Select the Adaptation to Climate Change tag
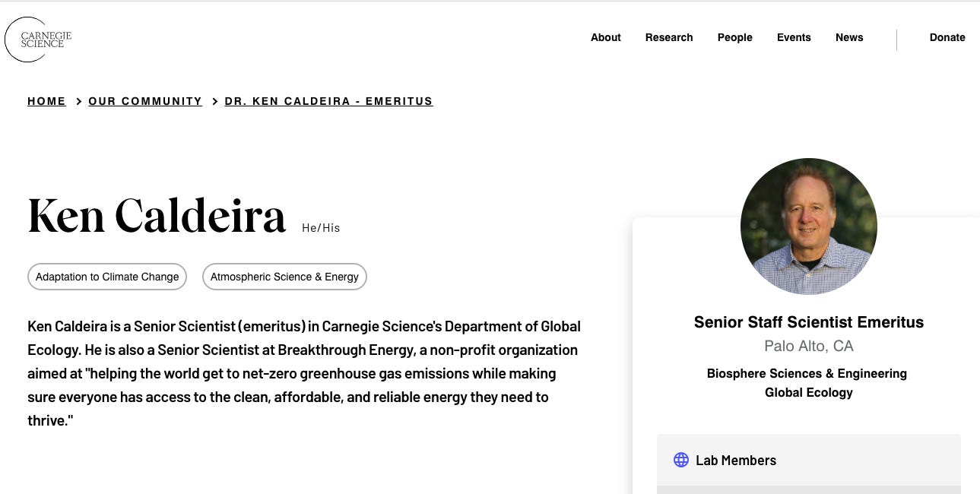This screenshot has height=494, width=980. point(107,277)
